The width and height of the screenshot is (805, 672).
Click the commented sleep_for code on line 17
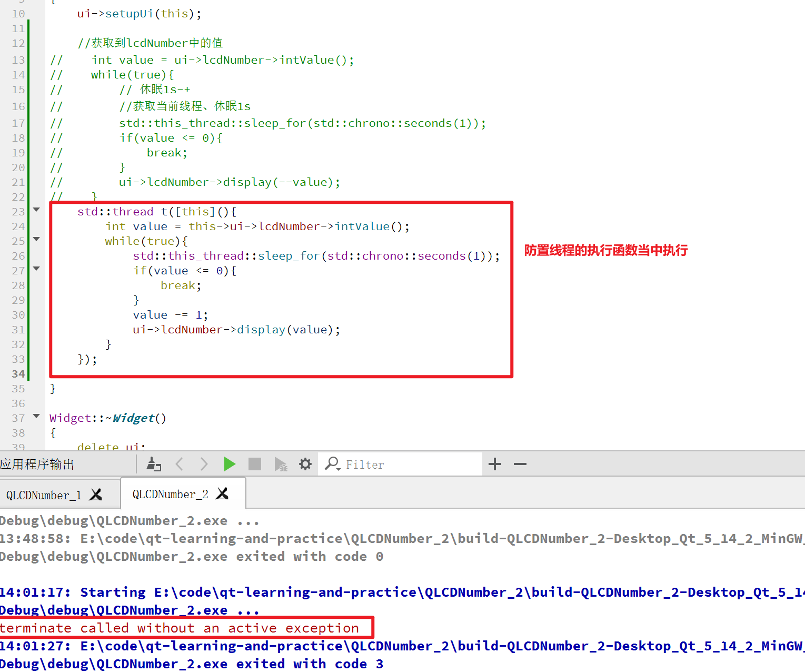pos(302,123)
